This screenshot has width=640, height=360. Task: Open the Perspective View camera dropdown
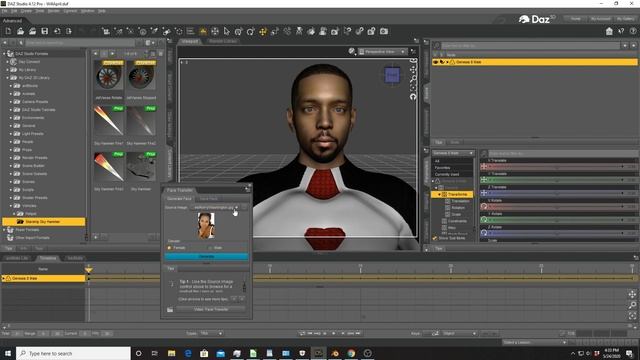pyautogui.click(x=382, y=52)
